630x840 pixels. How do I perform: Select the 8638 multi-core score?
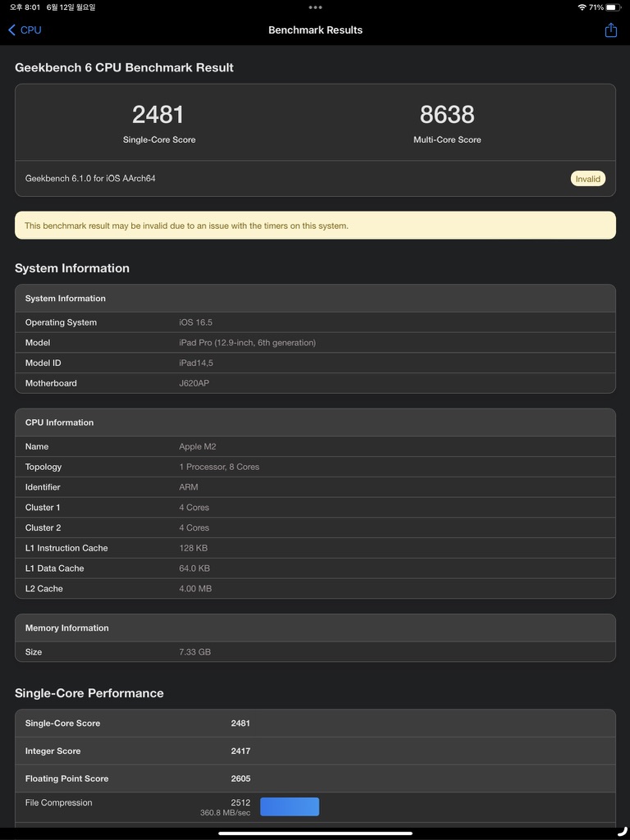[x=447, y=115]
